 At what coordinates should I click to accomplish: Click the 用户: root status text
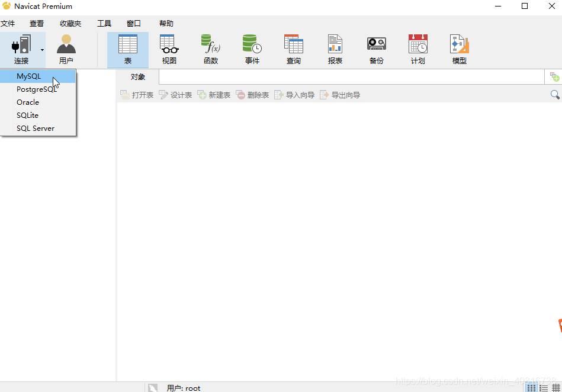pos(183,388)
